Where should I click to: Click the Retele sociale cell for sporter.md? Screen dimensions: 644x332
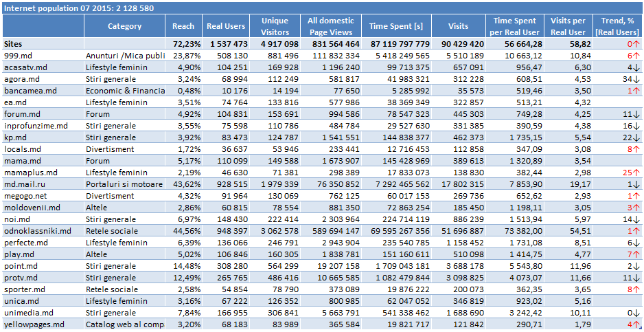click(x=125, y=289)
